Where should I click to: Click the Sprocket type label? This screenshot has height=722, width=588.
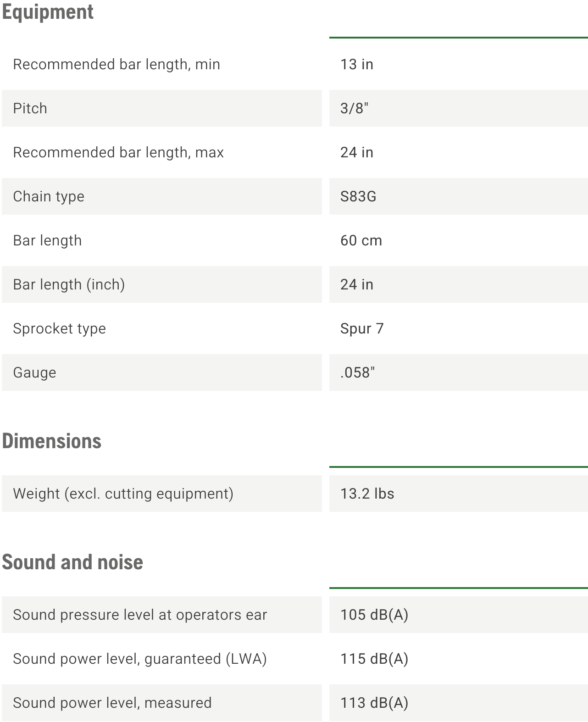60,328
